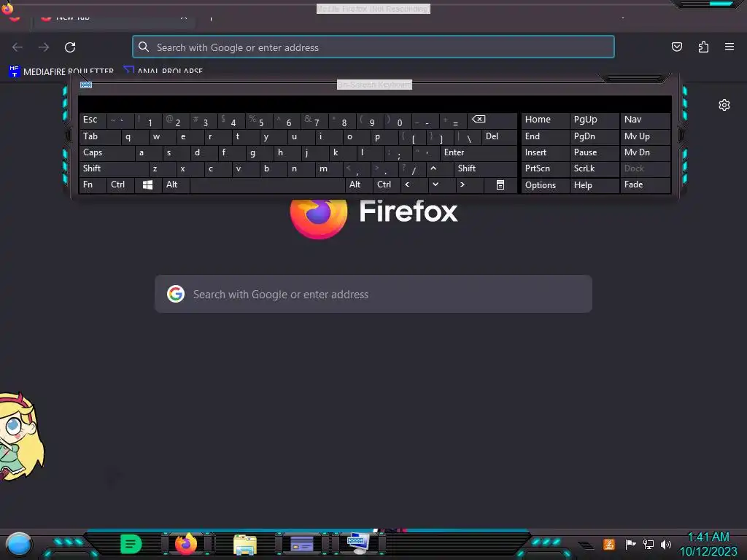
Task: Toggle the right Alt key
Action: tap(358, 184)
